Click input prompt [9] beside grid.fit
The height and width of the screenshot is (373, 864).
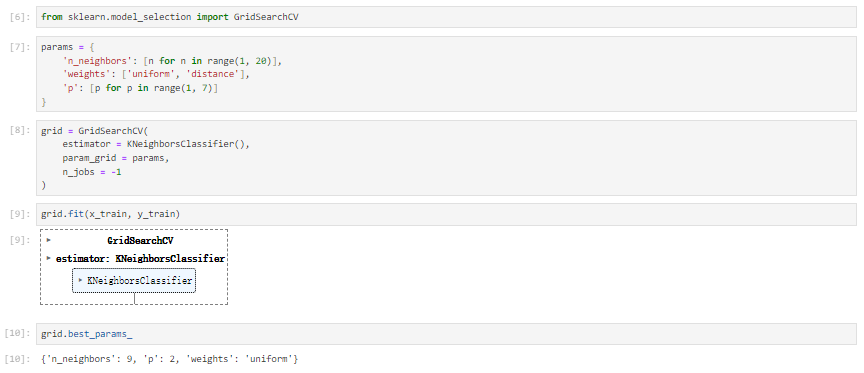tap(20, 214)
